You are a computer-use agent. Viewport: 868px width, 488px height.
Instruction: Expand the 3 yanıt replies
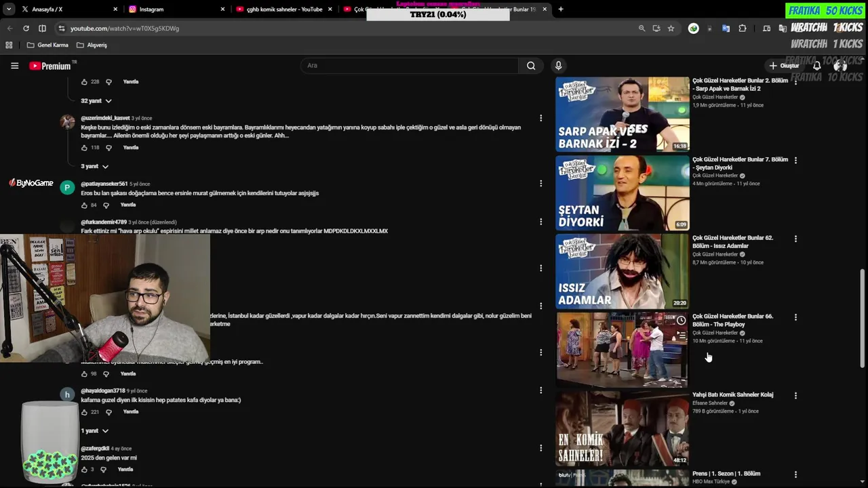pos(94,167)
